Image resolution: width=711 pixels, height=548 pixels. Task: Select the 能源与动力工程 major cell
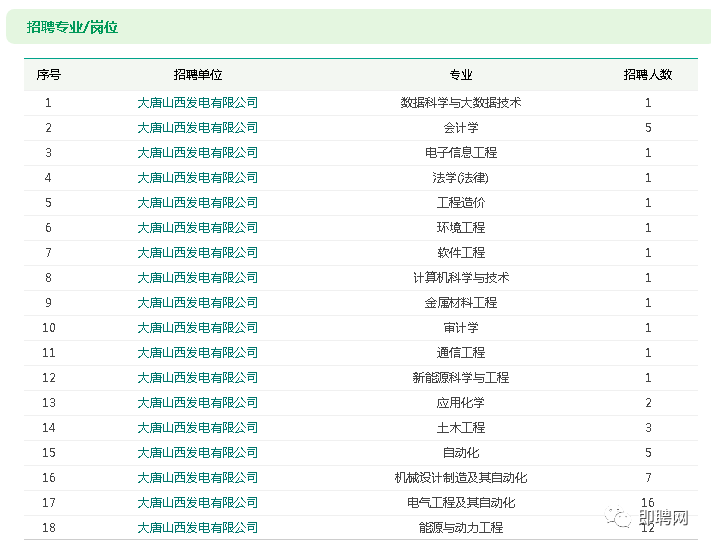[461, 527]
